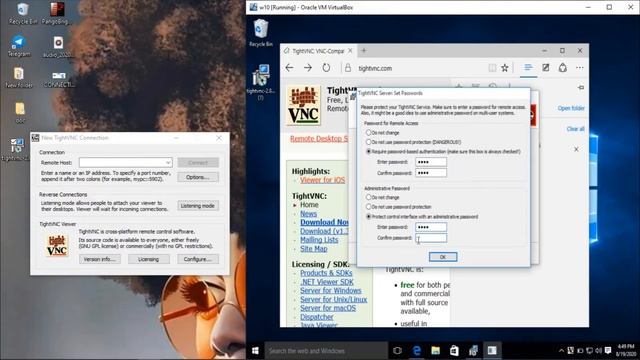Focus remote access Enter password field
Screen dimensions: 640x360
tap(431, 162)
